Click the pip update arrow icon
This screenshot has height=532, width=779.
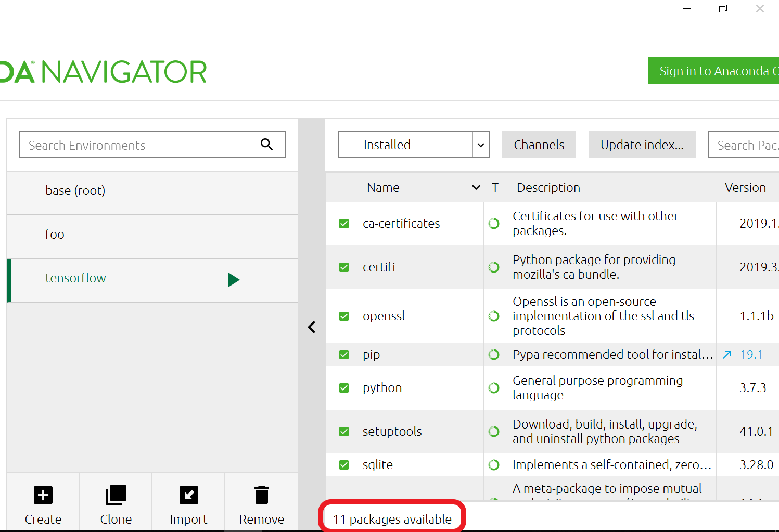[727, 355]
